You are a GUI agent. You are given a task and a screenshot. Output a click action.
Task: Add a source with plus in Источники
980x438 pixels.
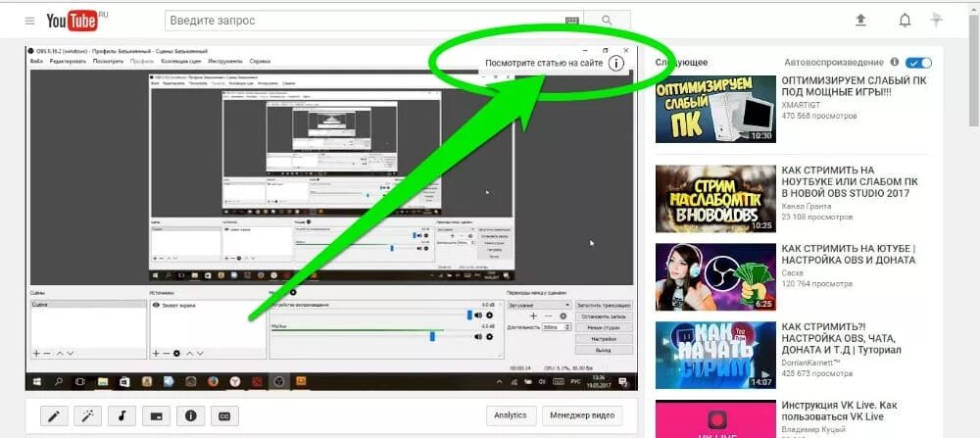click(156, 354)
